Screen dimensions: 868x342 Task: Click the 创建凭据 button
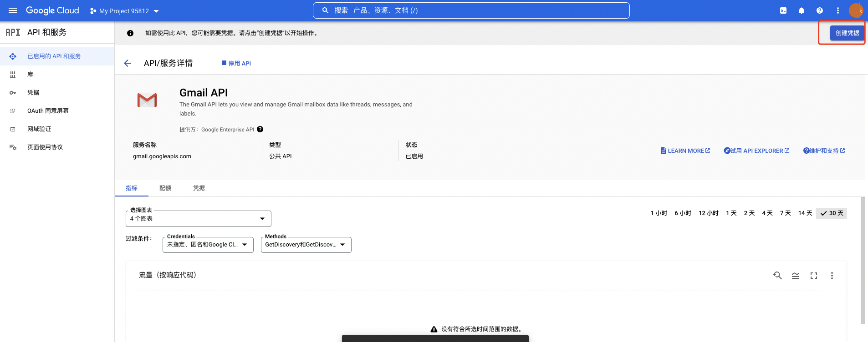tap(847, 33)
